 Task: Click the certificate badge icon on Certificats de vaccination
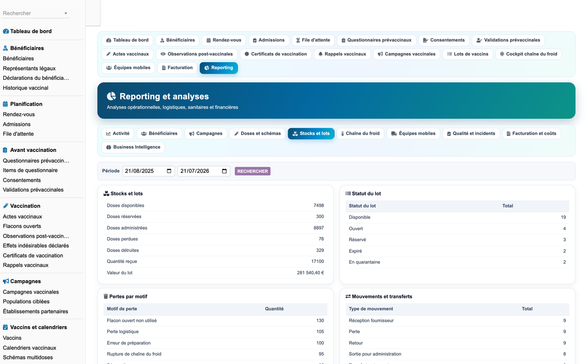pyautogui.click(x=247, y=54)
